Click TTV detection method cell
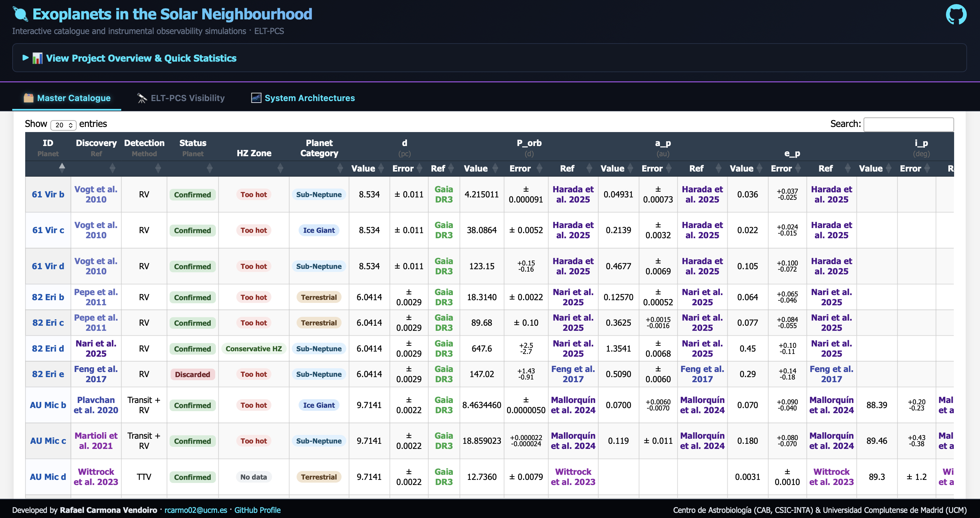The height and width of the screenshot is (518, 980). click(x=144, y=477)
